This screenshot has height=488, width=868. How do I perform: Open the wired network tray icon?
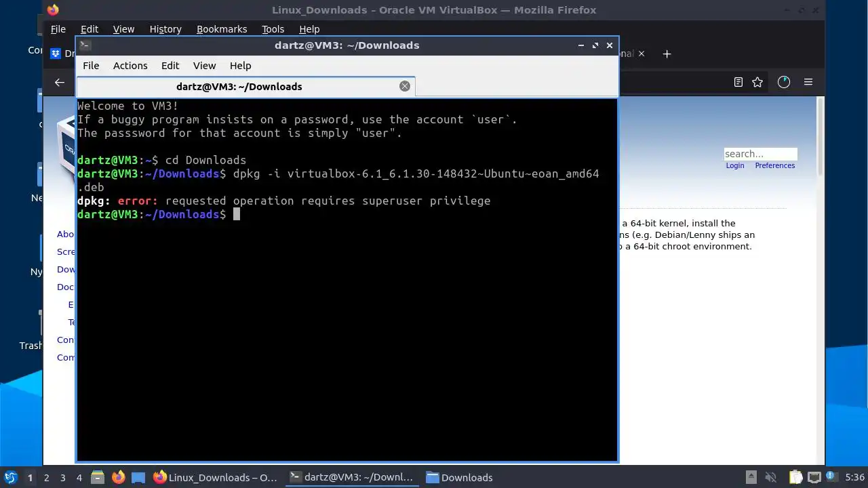pos(814,477)
